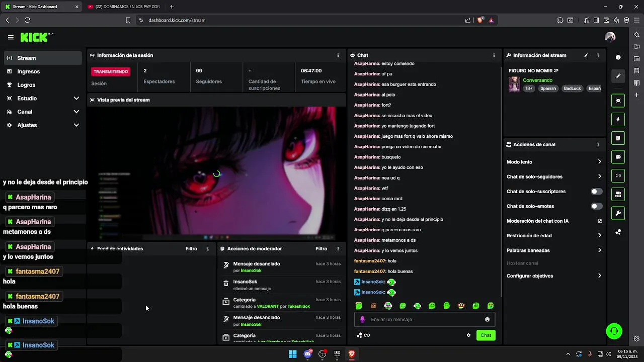Open the Chat panel three-dot menu
The width and height of the screenshot is (644, 362).
494,55
